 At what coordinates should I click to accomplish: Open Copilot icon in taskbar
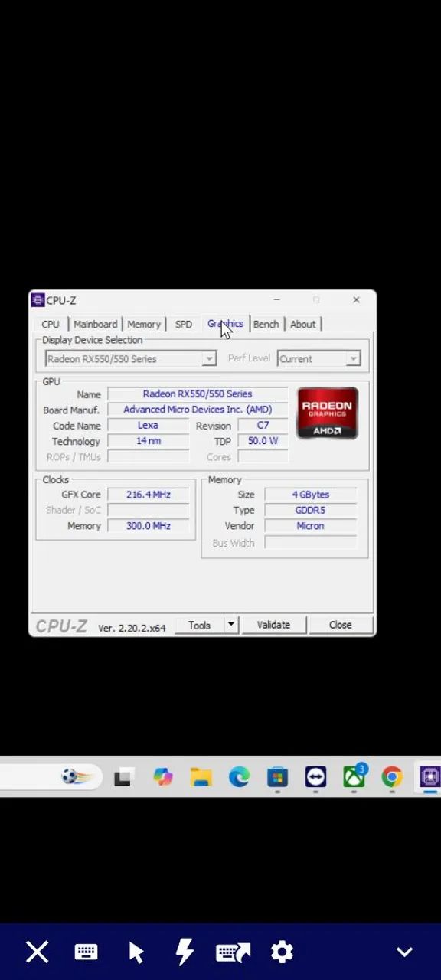coord(162,777)
